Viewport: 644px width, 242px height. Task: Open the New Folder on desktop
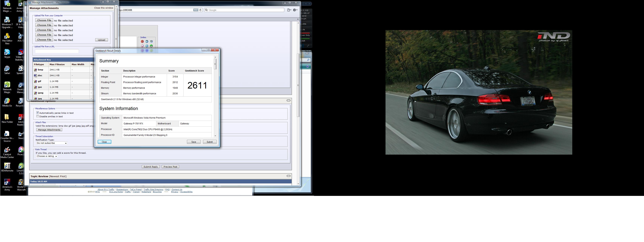7,119
